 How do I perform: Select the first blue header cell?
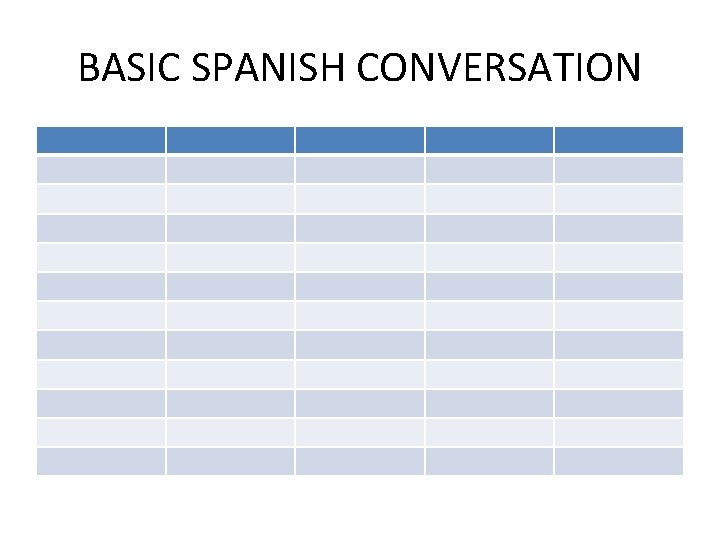pos(101,140)
